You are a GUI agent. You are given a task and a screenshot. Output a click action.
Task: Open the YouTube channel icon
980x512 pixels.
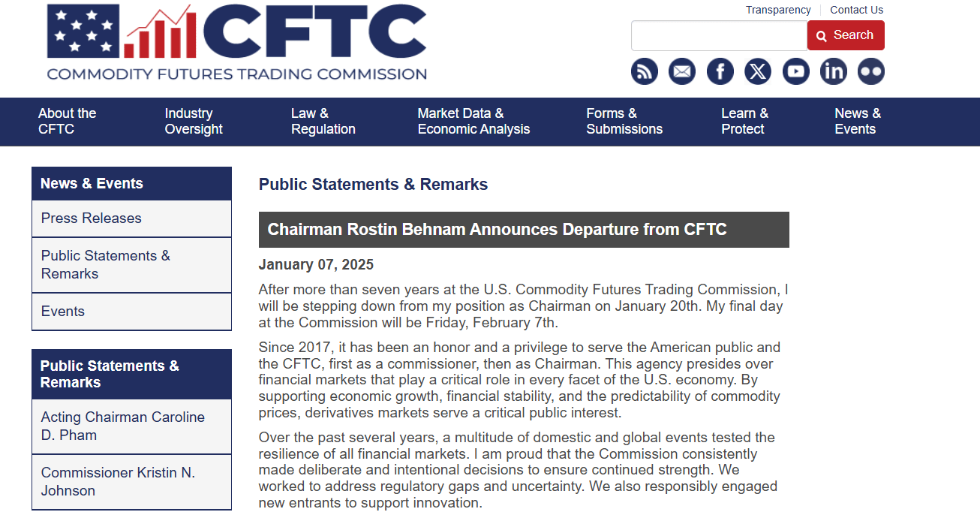796,71
